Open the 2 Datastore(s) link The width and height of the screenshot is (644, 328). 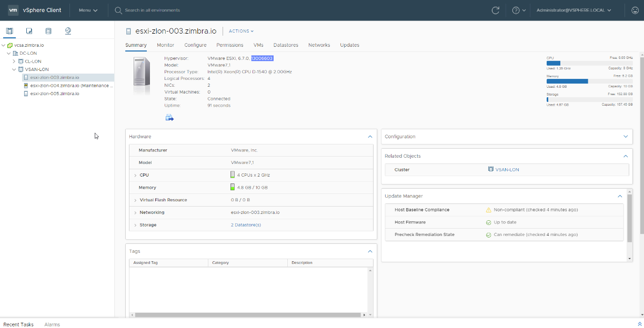[x=246, y=225]
